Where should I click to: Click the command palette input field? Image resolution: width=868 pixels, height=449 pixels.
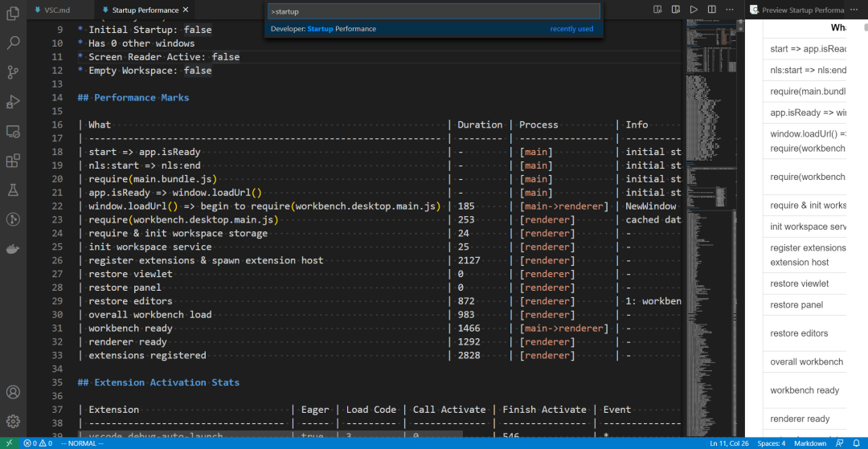(x=433, y=12)
